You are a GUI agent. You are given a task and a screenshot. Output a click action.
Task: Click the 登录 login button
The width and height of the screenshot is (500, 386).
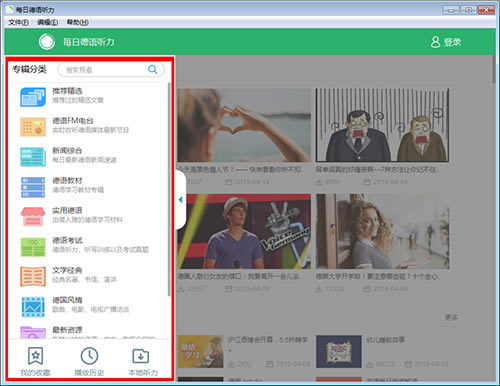tap(446, 42)
